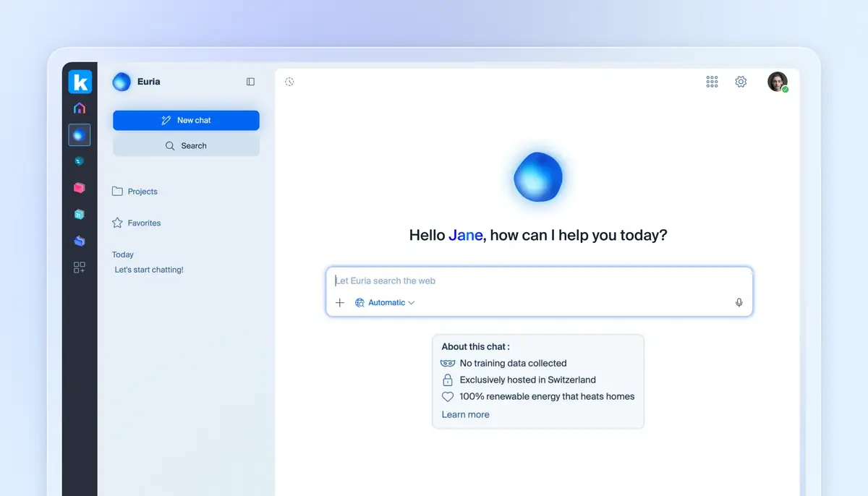Expand the Automatic mode dropdown
Viewport: 868px width, 496px height.
385,303
